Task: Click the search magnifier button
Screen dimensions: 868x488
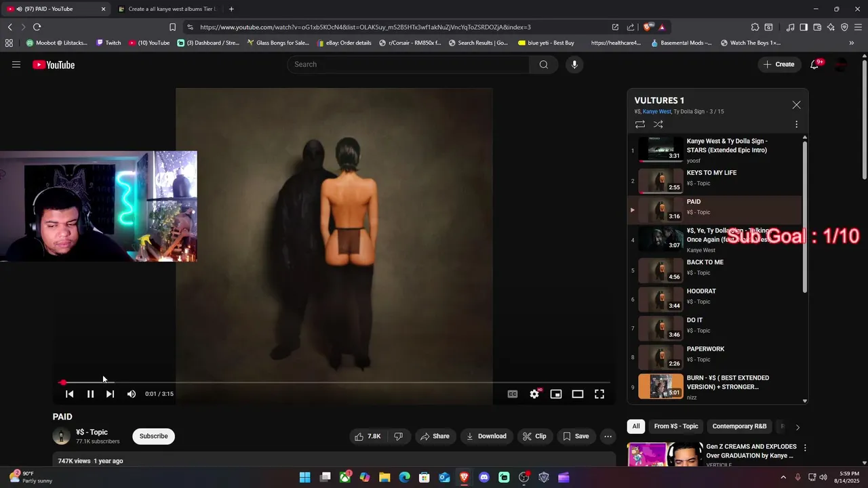Action: pyautogui.click(x=544, y=64)
